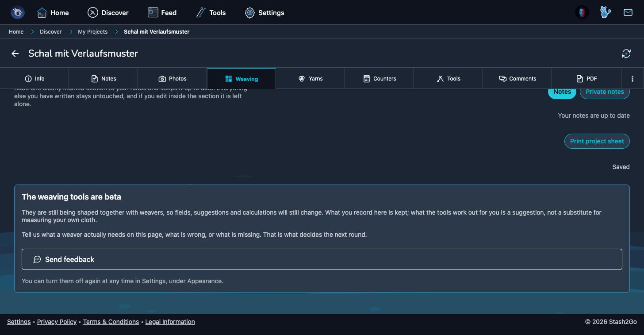Viewport: 644px width, 335px height.
Task: Click the Stash2Go logo icon
Action: pos(18,12)
